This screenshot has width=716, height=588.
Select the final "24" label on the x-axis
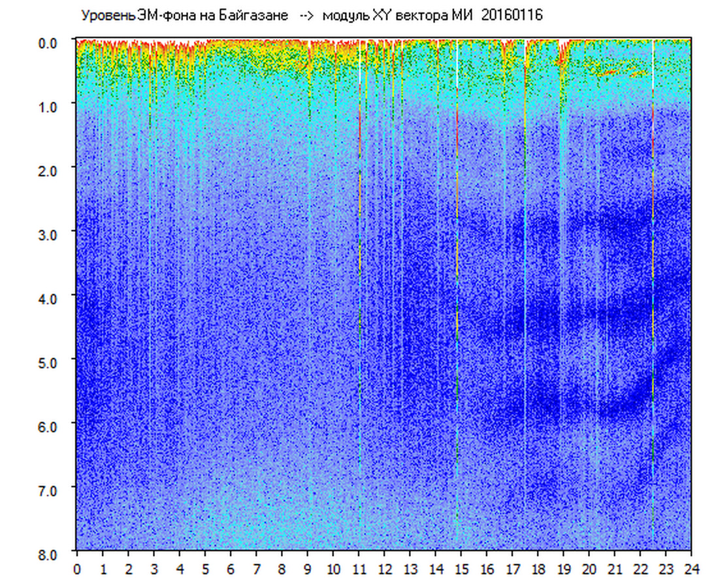click(691, 569)
